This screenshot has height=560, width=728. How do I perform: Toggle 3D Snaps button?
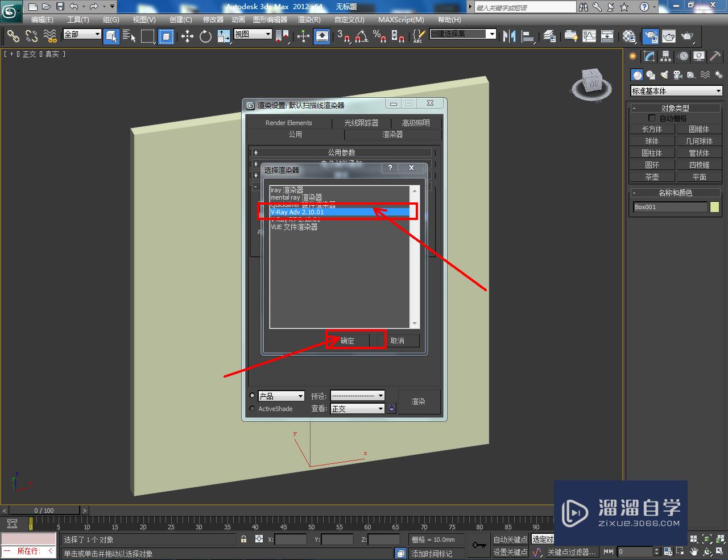click(344, 36)
